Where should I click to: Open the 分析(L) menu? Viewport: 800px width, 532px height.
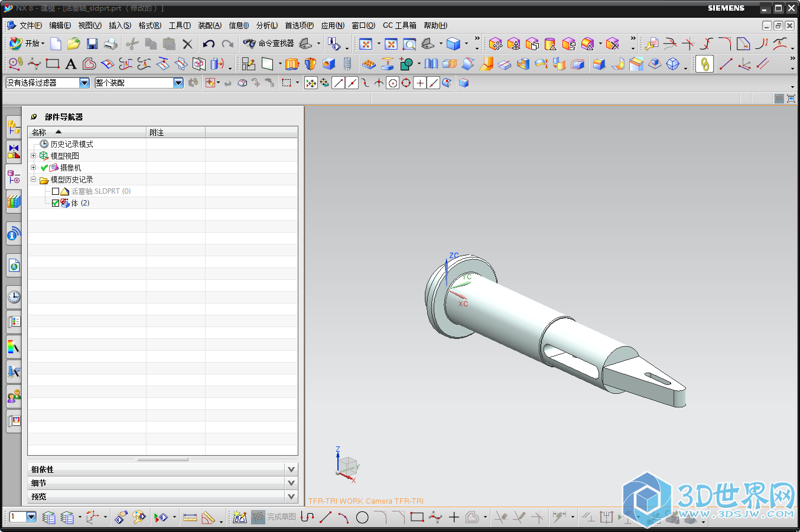click(267, 25)
